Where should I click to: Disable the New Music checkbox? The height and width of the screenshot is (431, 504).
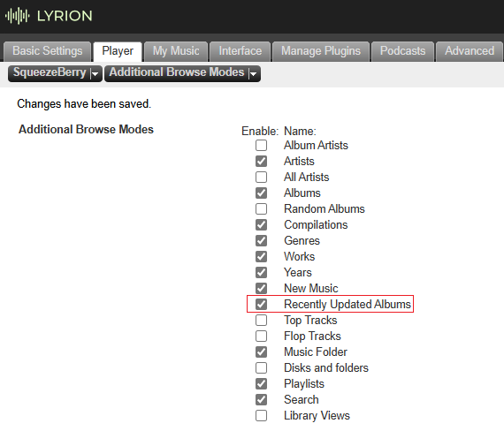pos(262,289)
